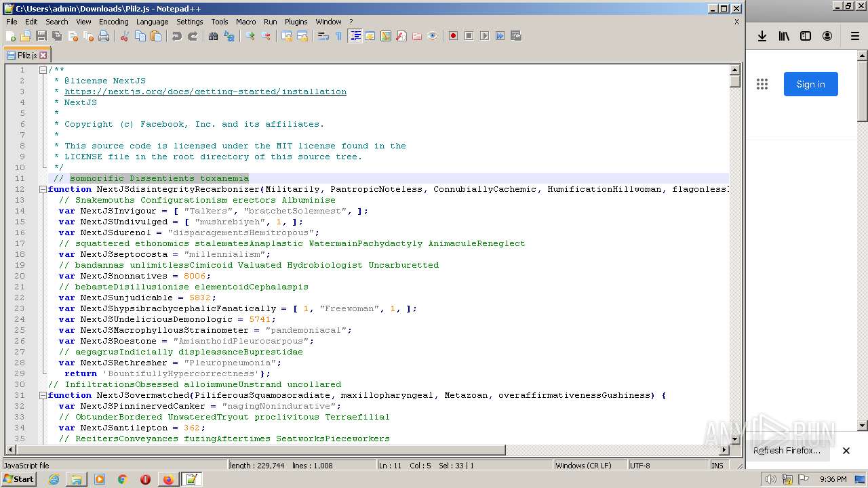Open the Google apps grid in Firefox

[x=762, y=84]
